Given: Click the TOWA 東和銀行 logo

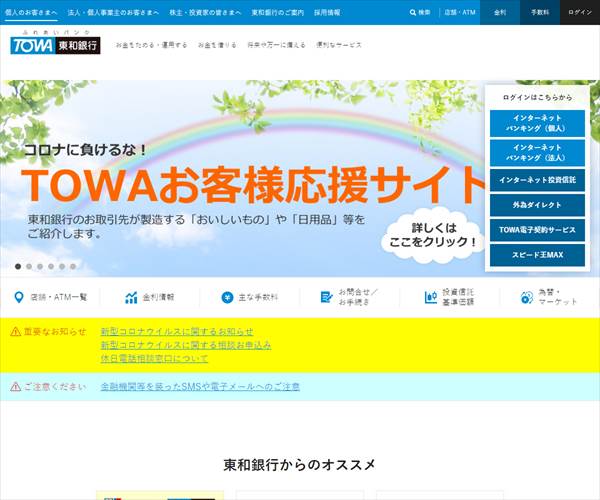Looking at the screenshot, I should [x=55, y=45].
